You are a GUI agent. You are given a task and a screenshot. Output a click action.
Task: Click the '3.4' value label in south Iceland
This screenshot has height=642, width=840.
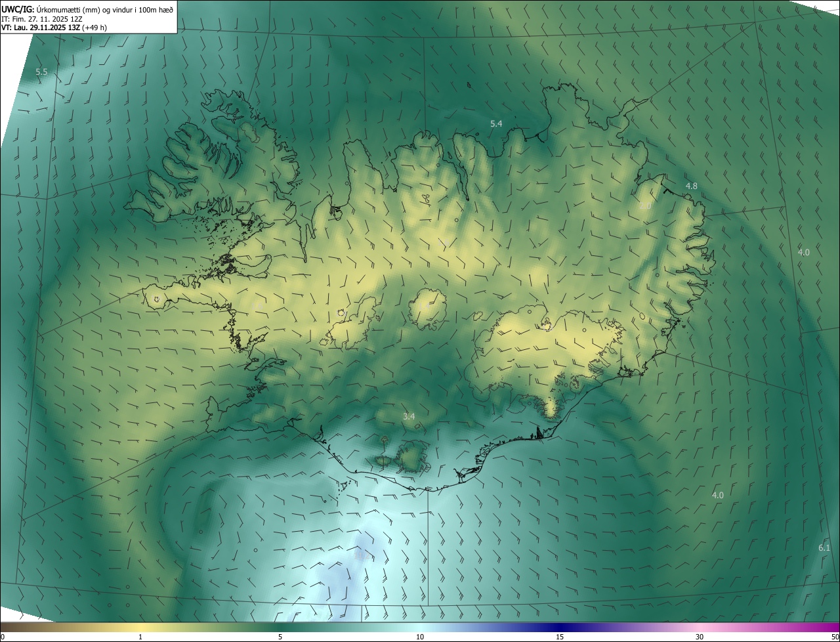[x=409, y=416]
